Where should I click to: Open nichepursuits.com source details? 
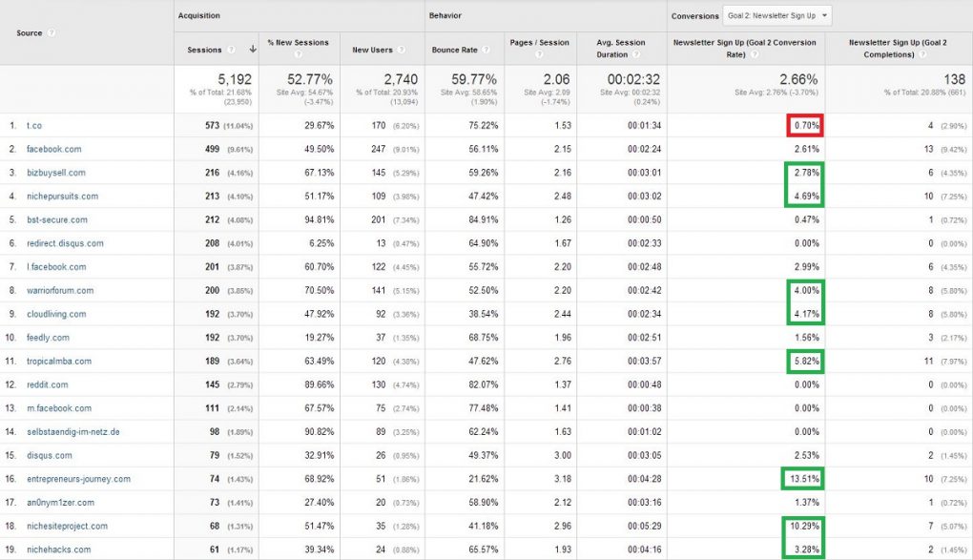62,197
